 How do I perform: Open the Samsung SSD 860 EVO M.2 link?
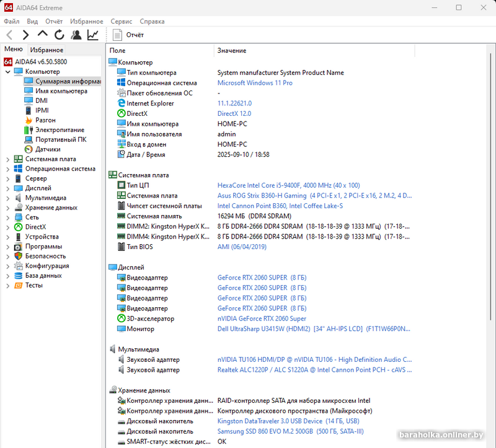(290, 431)
